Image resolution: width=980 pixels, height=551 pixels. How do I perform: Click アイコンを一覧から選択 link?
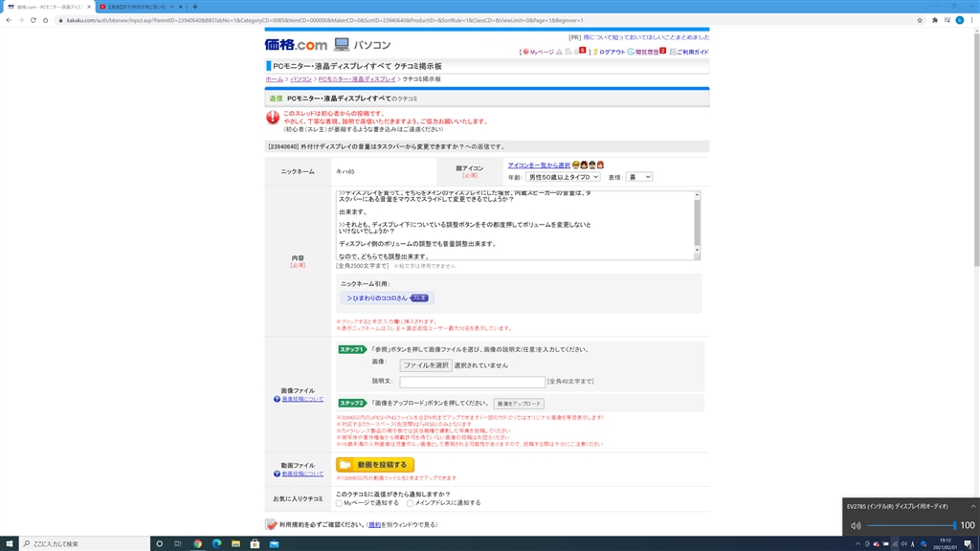tap(539, 165)
